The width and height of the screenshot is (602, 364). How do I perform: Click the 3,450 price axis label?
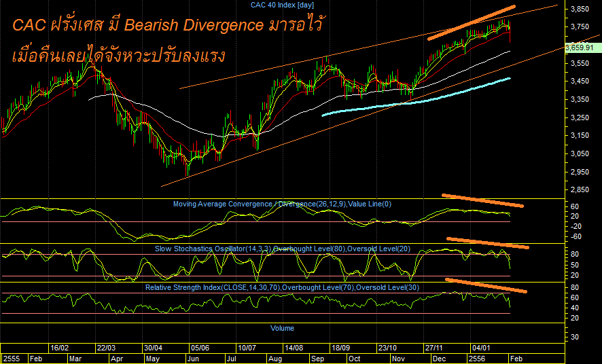580,81
